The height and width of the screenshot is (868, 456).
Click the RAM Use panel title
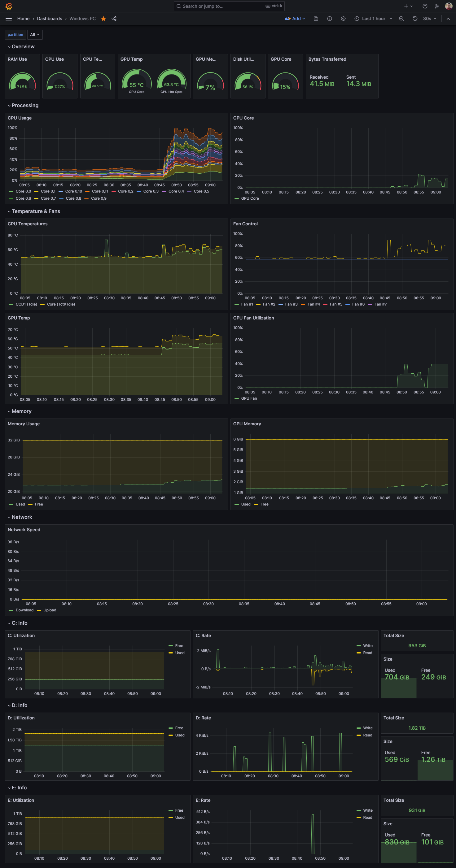click(17, 59)
